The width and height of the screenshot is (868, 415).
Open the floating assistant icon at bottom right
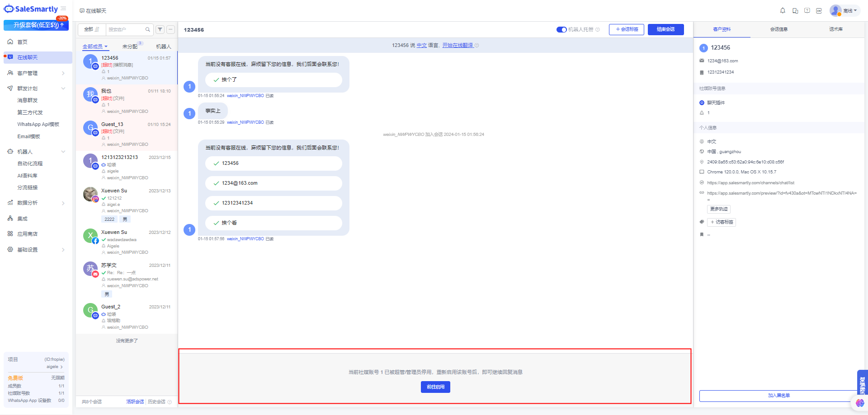click(x=860, y=403)
